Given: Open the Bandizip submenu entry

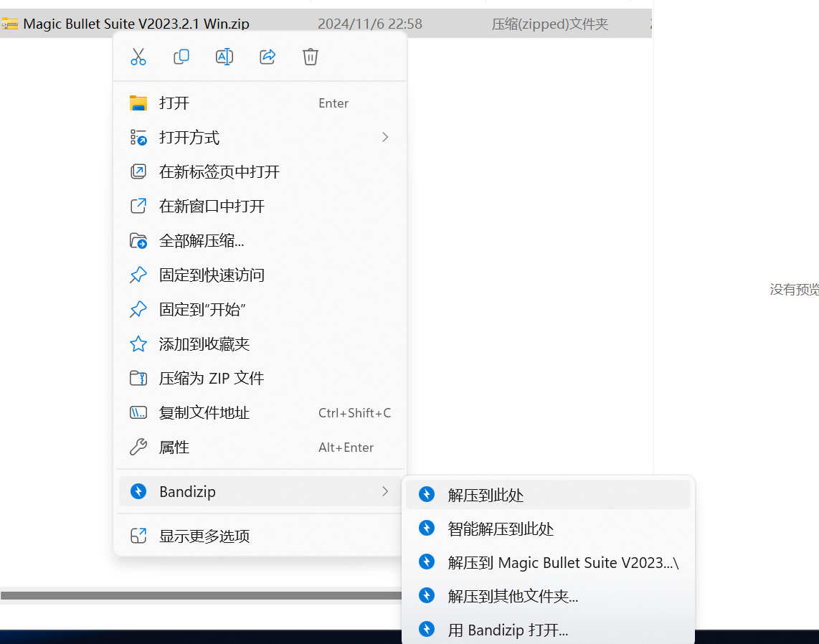Looking at the screenshot, I should [260, 491].
